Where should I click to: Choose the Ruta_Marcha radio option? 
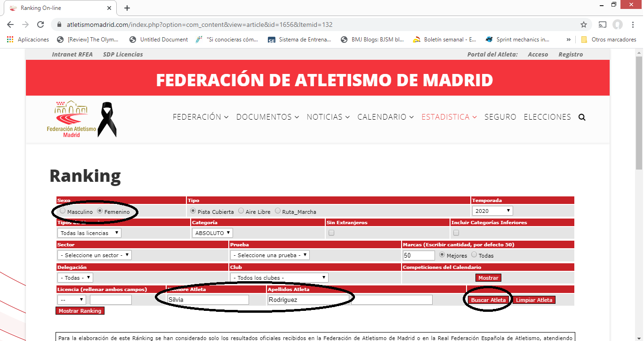pyautogui.click(x=278, y=211)
